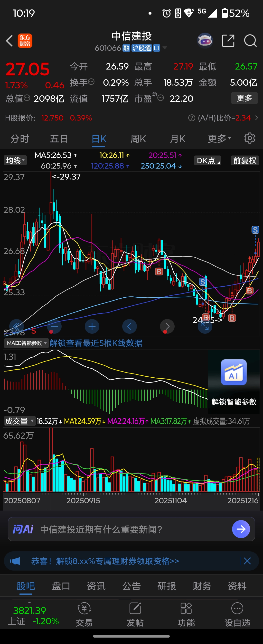Tap the S sell marker at chart top right
Image resolution: width=263 pixels, height=644 pixels.
pyautogui.click(x=255, y=230)
